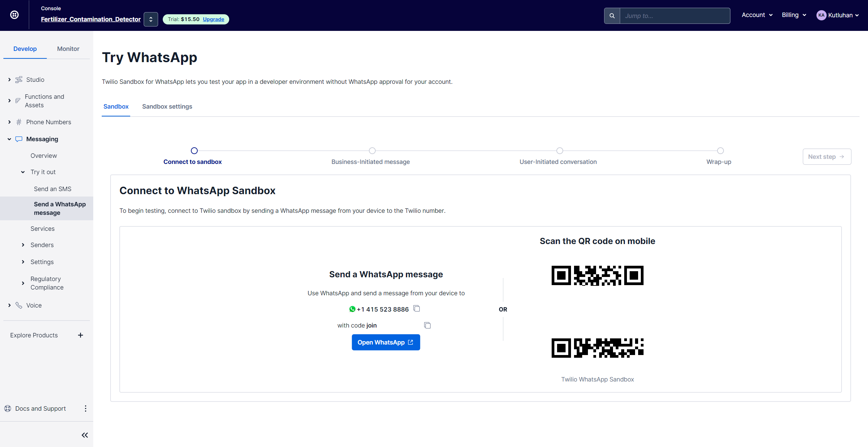
Task: Open the account switcher dropdown
Action: pos(151,19)
